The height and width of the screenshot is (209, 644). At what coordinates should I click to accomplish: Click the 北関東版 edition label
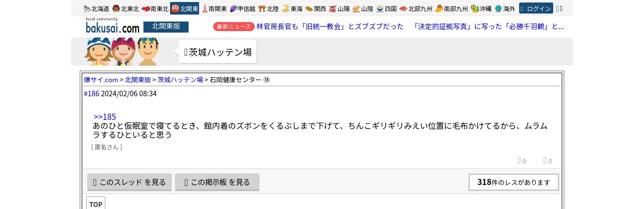(166, 27)
